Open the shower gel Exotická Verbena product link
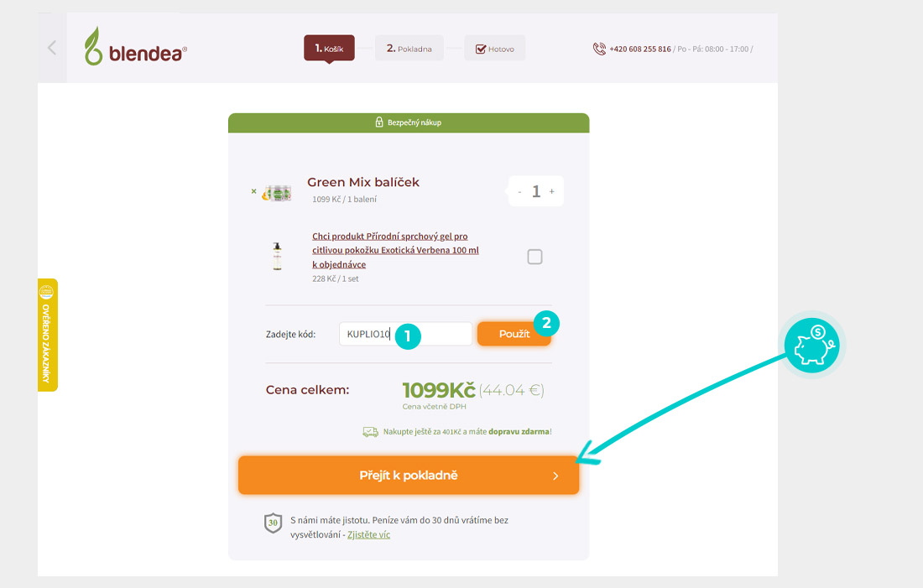This screenshot has width=923, height=588. tap(395, 250)
